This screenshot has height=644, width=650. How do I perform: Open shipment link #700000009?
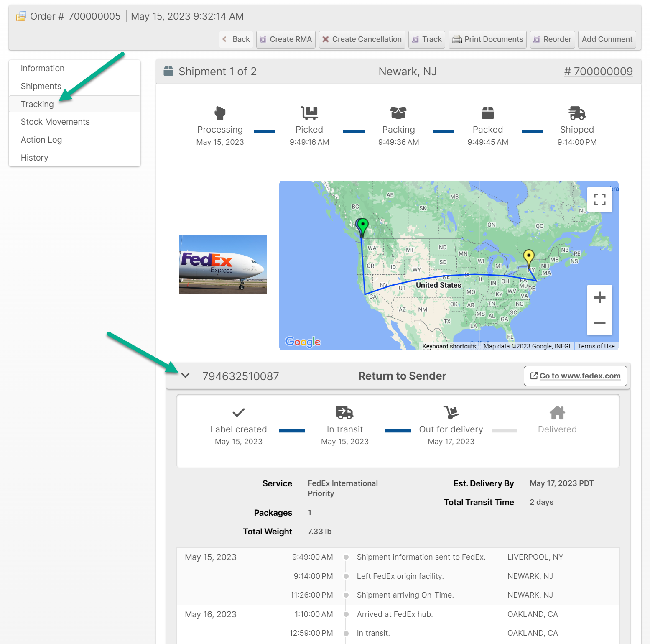(x=598, y=72)
